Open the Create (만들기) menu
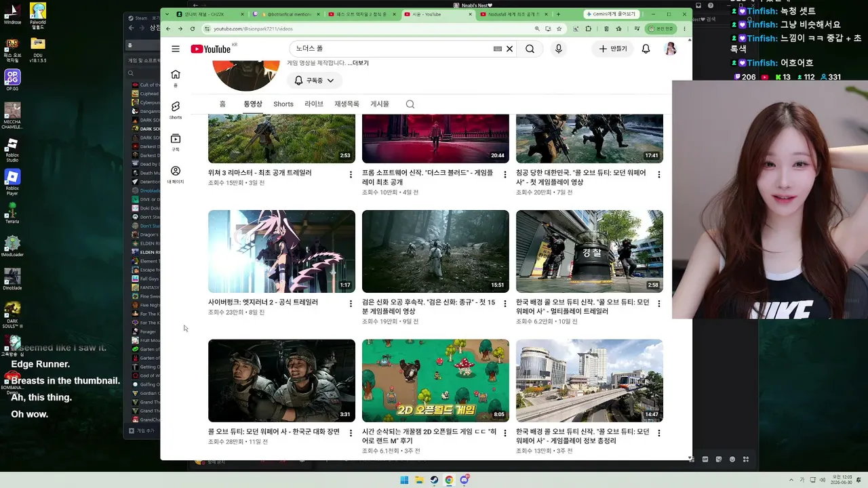Image resolution: width=868 pixels, height=488 pixels. click(x=613, y=49)
